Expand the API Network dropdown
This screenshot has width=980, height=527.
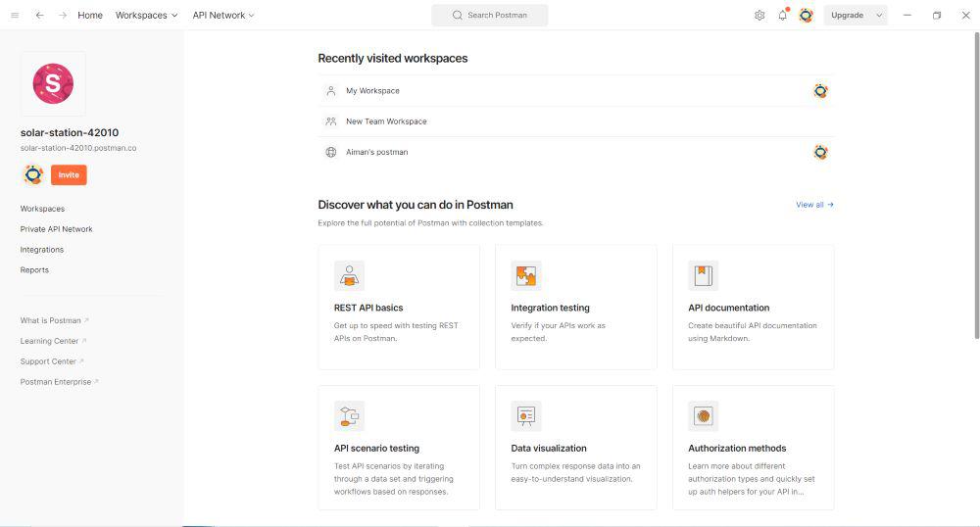point(223,16)
